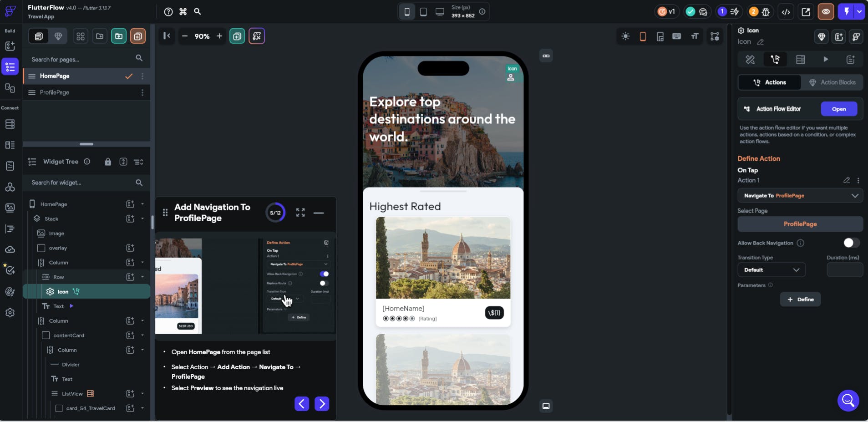The image size is (868, 422).
Task: Open the comments chat icon
Action: 703,12
